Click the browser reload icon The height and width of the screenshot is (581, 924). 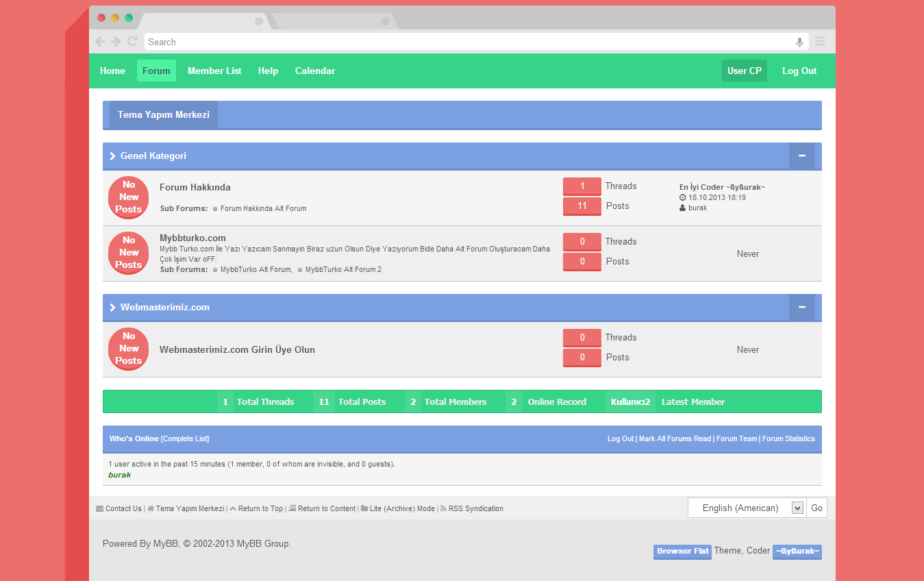pyautogui.click(x=132, y=42)
